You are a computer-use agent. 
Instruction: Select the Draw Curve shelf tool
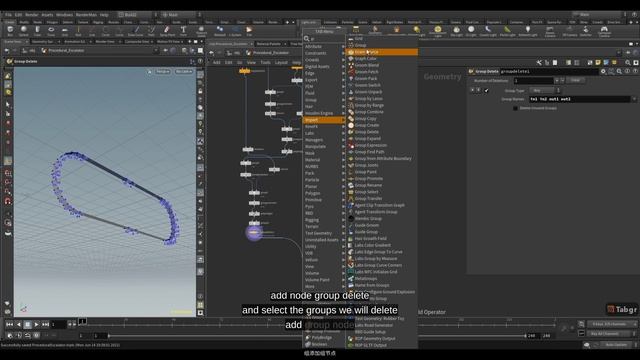click(x=136, y=31)
